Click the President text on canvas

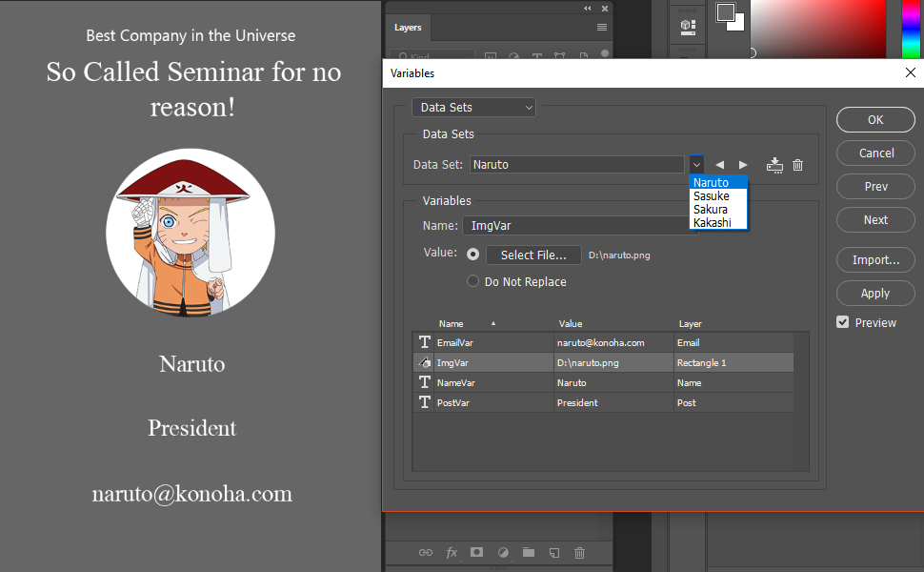(x=191, y=428)
